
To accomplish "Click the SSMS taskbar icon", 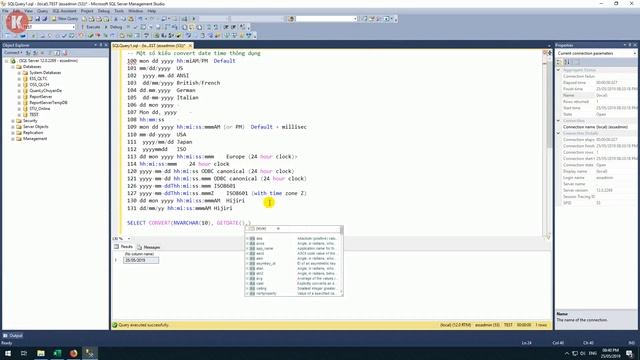I will [x=90, y=353].
